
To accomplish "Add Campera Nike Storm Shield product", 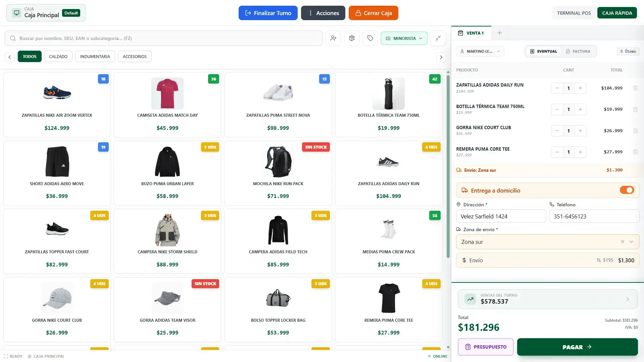I will [x=167, y=241].
